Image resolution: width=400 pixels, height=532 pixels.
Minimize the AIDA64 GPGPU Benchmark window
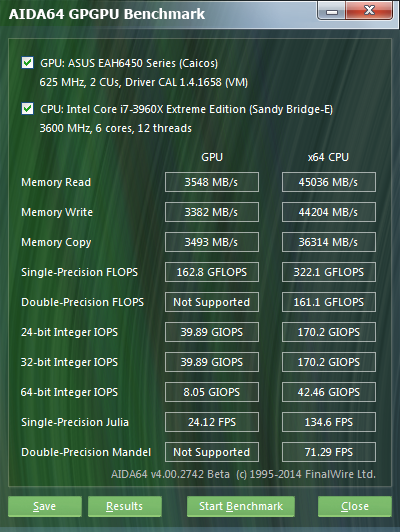[x=331, y=12]
